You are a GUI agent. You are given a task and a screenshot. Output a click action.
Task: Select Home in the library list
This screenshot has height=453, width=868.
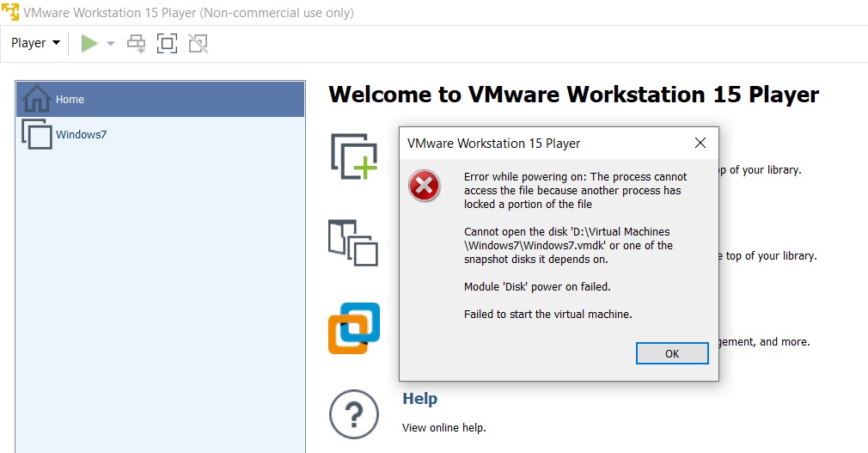coord(160,99)
